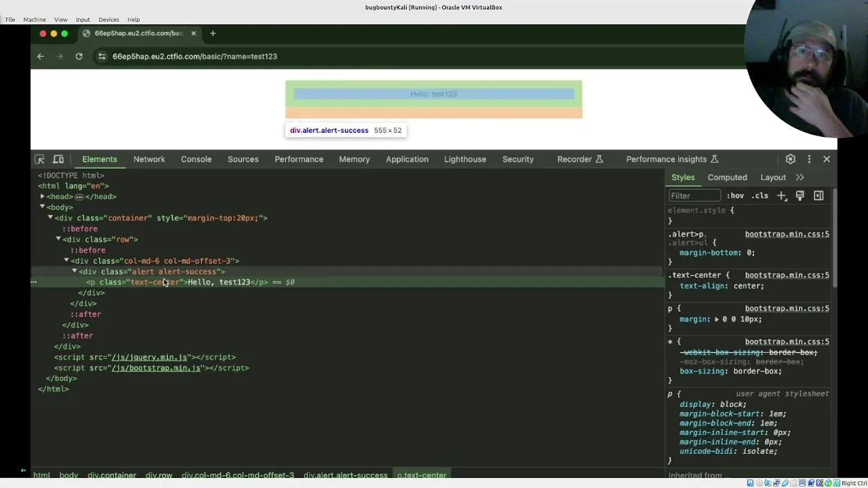Switch to the Network tab

(x=149, y=159)
